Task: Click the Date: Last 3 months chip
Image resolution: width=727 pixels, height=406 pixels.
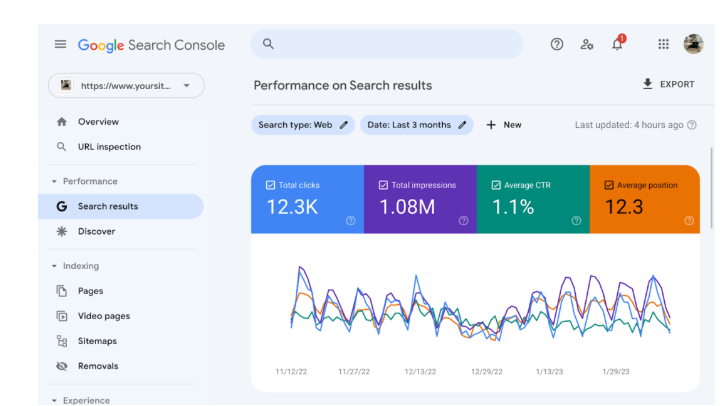Action: [x=416, y=125]
